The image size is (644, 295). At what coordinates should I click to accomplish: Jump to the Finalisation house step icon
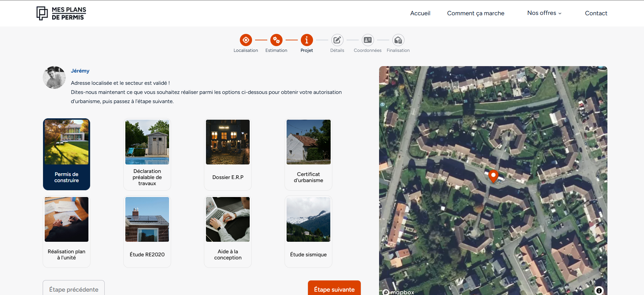[x=398, y=40]
